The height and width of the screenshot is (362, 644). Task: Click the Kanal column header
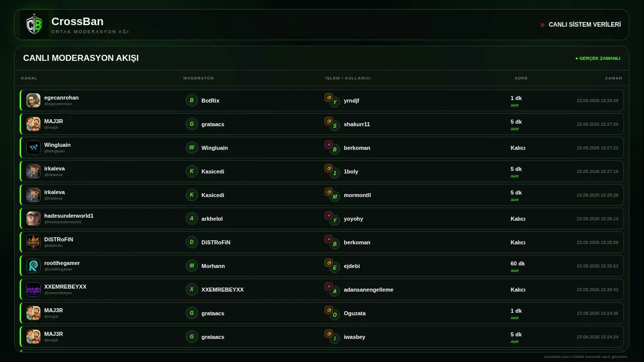pyautogui.click(x=29, y=78)
